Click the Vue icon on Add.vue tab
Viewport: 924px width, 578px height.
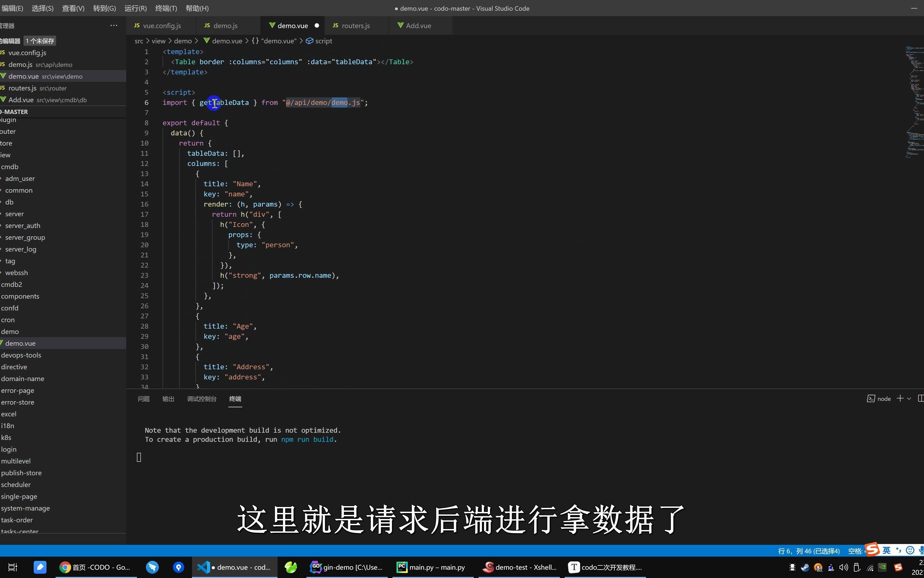coord(401,25)
